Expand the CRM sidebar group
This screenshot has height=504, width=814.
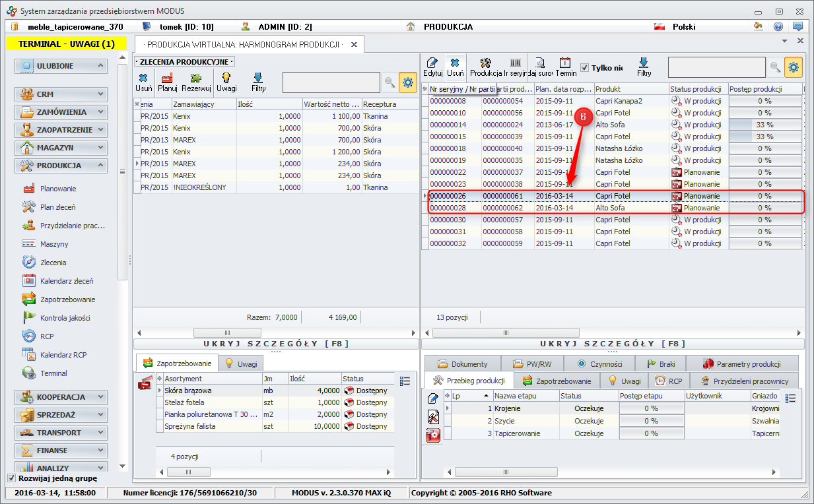(x=61, y=94)
